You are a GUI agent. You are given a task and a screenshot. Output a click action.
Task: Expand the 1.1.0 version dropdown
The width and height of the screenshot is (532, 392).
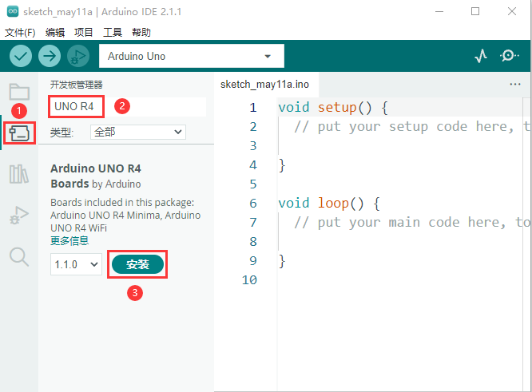[76, 264]
